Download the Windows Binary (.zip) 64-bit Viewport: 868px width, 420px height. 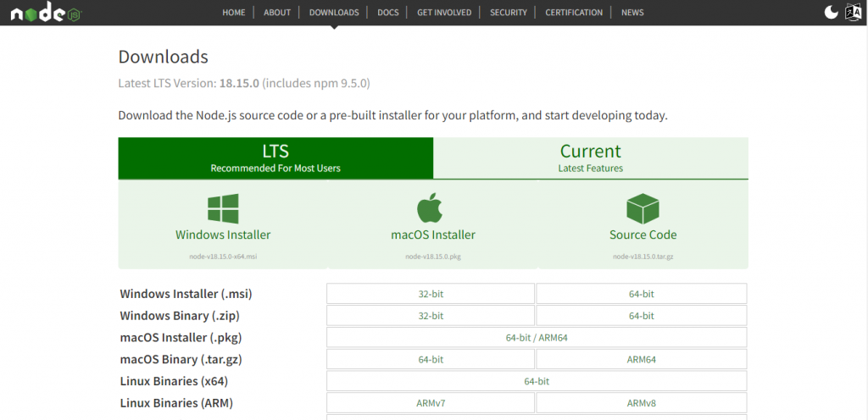click(x=641, y=316)
